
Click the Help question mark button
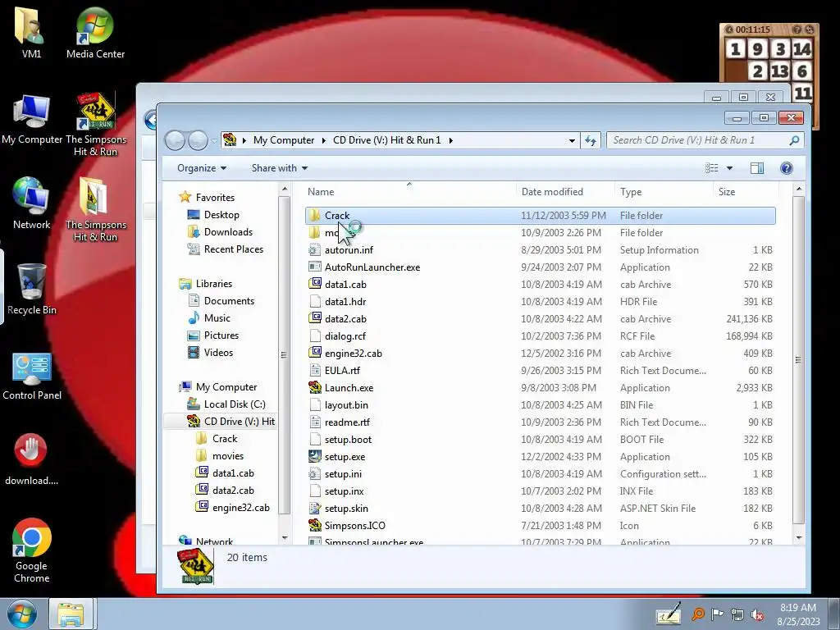click(786, 168)
